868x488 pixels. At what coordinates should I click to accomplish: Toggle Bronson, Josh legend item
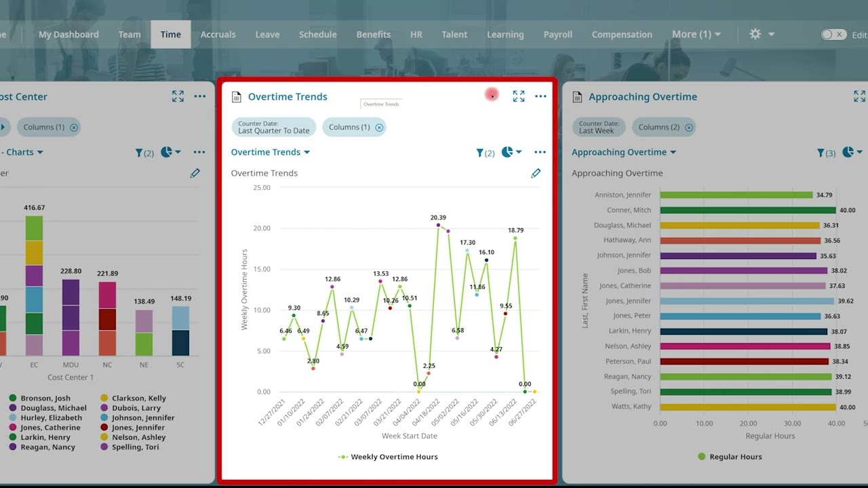(x=39, y=399)
